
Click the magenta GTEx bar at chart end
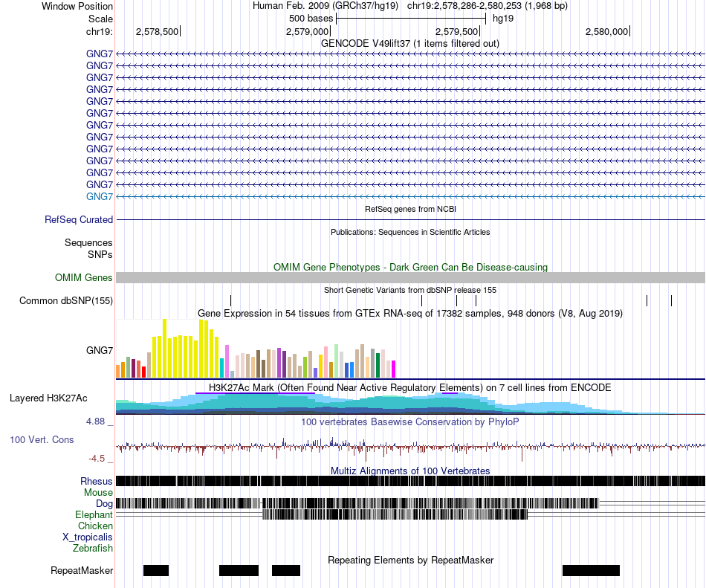[x=394, y=369]
